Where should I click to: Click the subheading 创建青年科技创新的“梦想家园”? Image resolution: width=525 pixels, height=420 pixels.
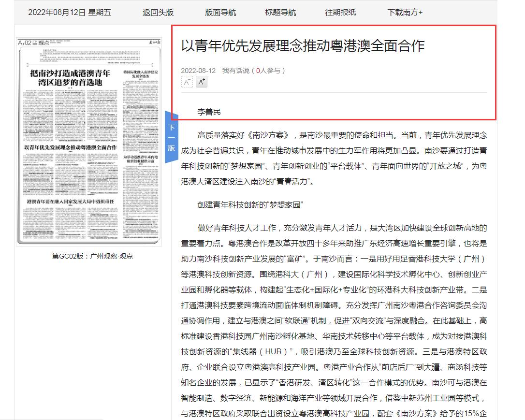[250, 205]
